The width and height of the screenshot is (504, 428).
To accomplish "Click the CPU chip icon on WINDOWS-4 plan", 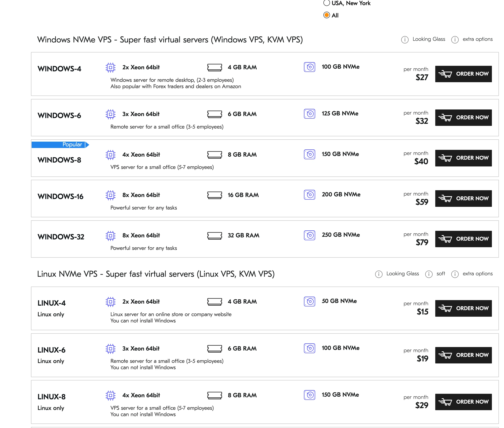I will click(x=111, y=67).
